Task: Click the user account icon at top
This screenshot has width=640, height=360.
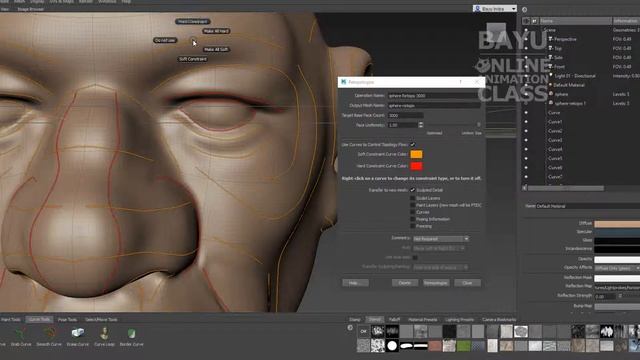Action: (x=477, y=8)
